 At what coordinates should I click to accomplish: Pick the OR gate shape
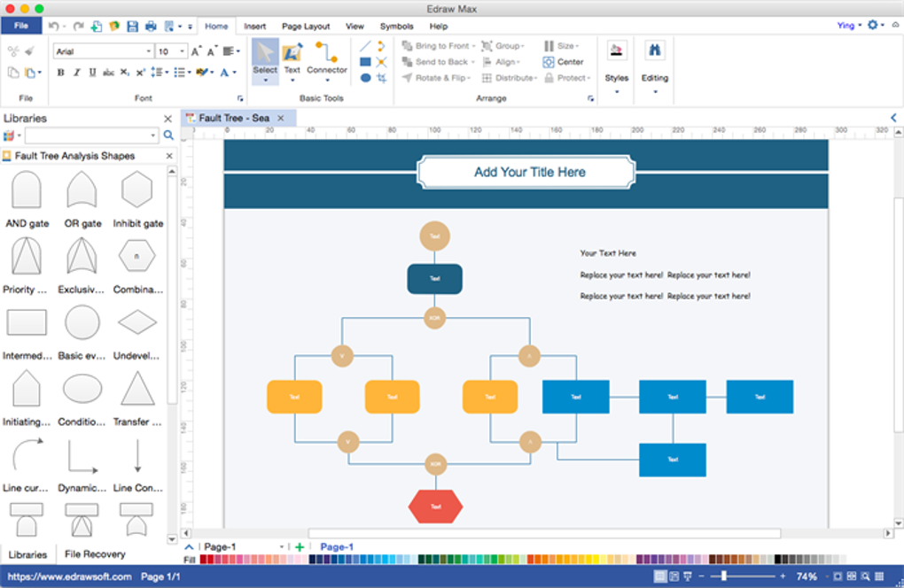[82, 198]
